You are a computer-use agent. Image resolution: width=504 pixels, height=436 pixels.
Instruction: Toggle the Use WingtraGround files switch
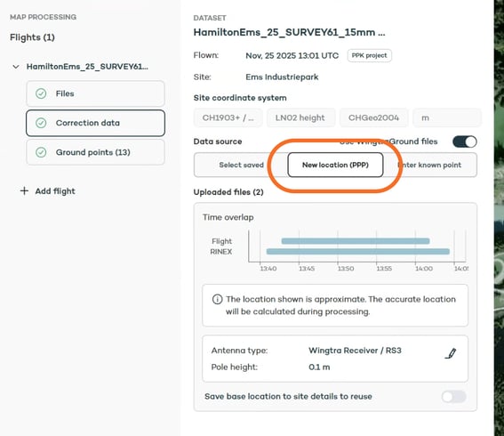click(x=465, y=141)
